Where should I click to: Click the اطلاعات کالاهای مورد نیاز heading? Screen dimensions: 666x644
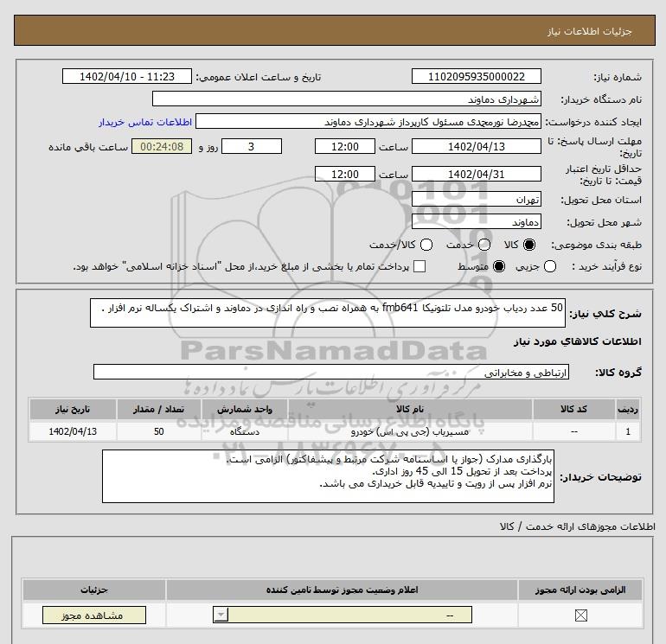(578, 341)
